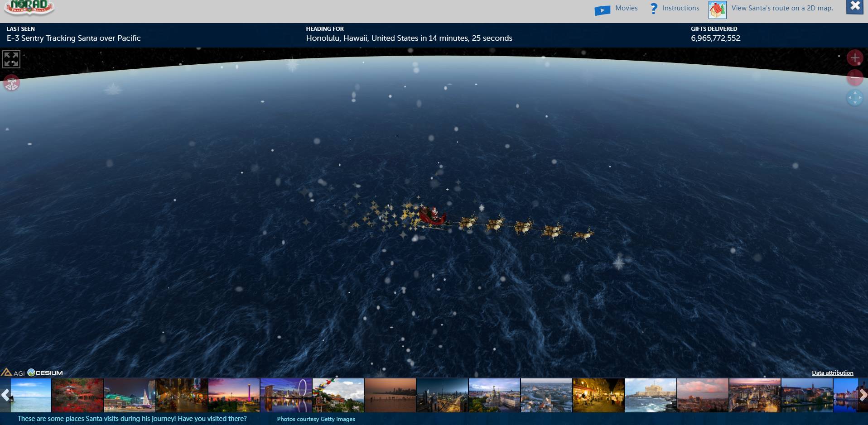868x425 pixels.
Task: Toggle fullscreen view of the globe
Action: click(11, 59)
